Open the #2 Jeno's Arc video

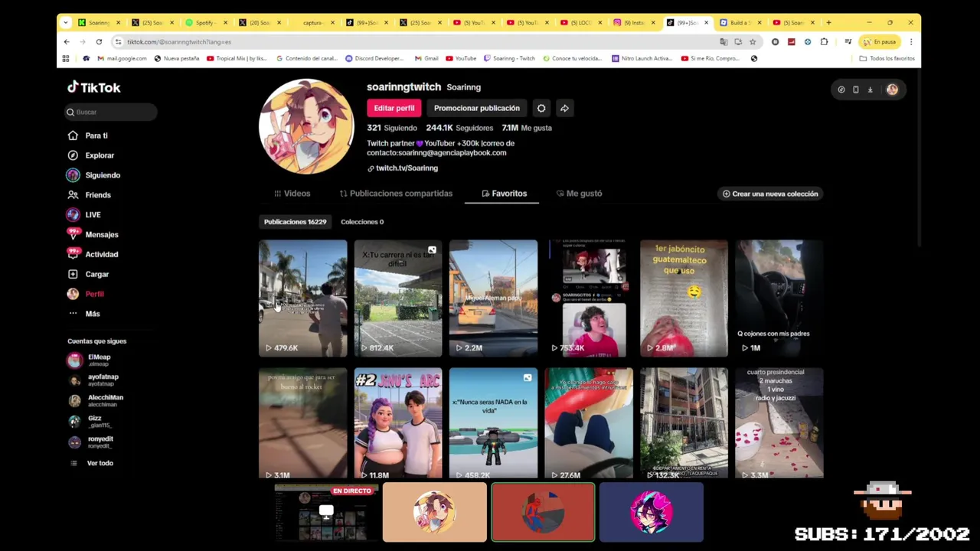[398, 423]
